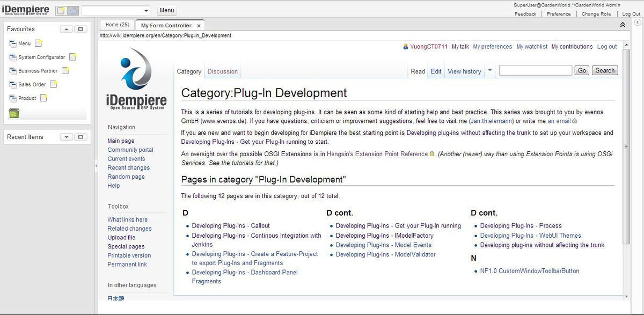Screen dimensions: 644x315
Task: Expand the Recent Items panel
Action: pos(65,137)
